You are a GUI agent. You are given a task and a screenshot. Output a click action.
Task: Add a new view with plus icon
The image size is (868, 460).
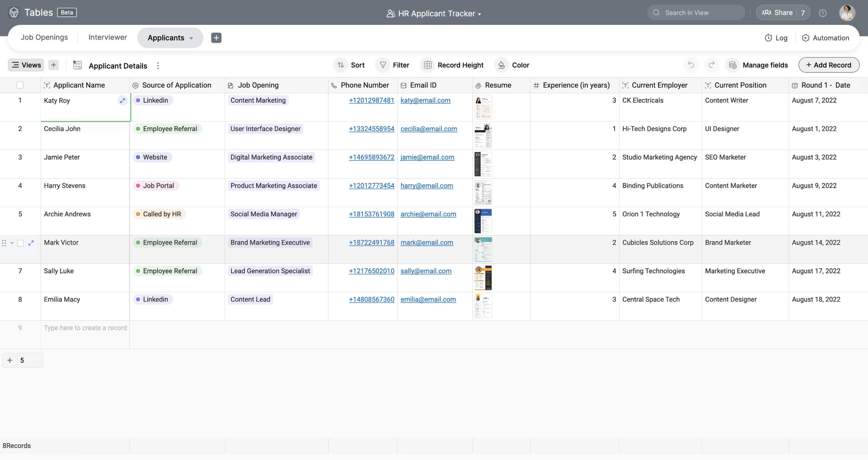53,65
